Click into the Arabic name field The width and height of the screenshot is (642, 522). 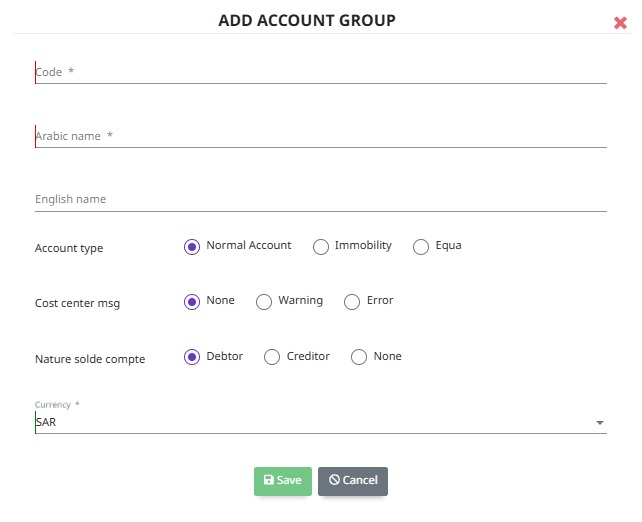(x=321, y=136)
